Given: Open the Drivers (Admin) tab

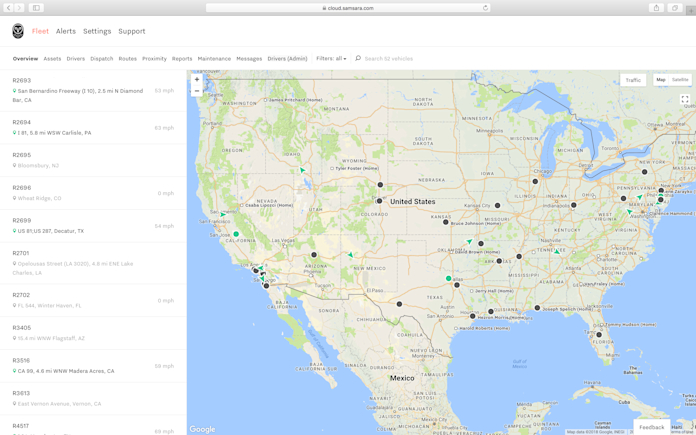Looking at the screenshot, I should pyautogui.click(x=287, y=59).
